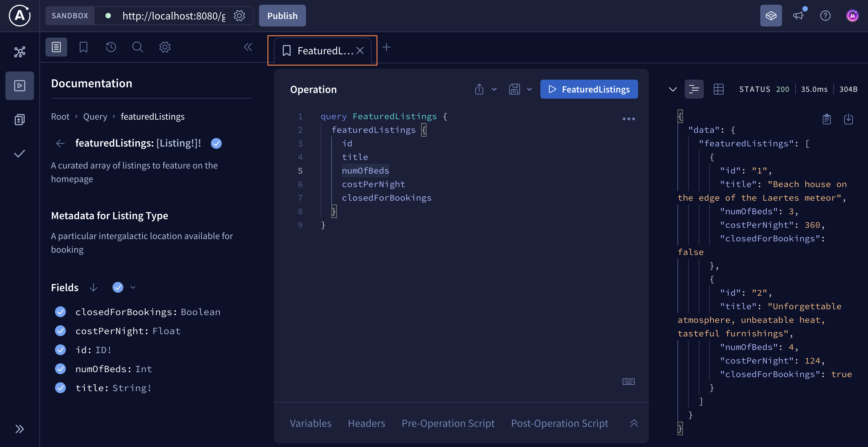The image size is (868, 447).
Task: Toggle the title field checkbox
Action: pos(61,388)
